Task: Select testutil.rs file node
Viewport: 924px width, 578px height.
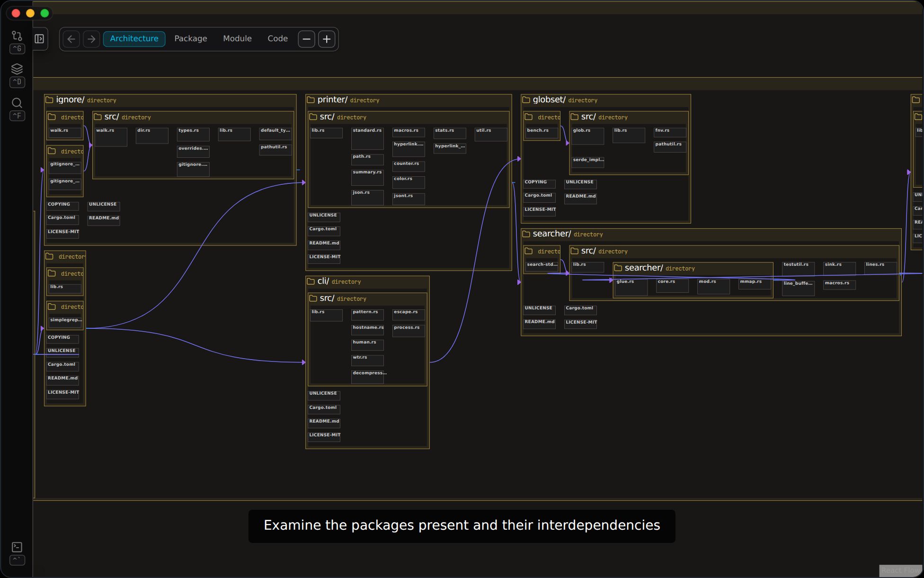Action: [x=798, y=268]
